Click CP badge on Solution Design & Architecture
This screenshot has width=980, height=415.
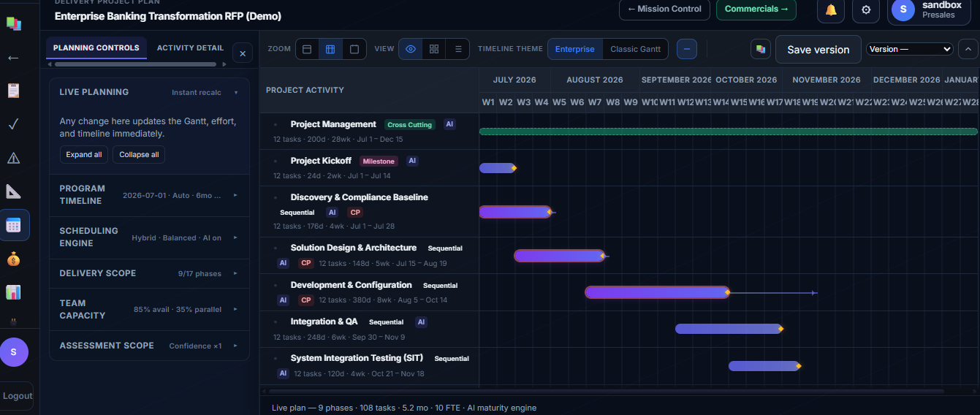pyautogui.click(x=306, y=263)
